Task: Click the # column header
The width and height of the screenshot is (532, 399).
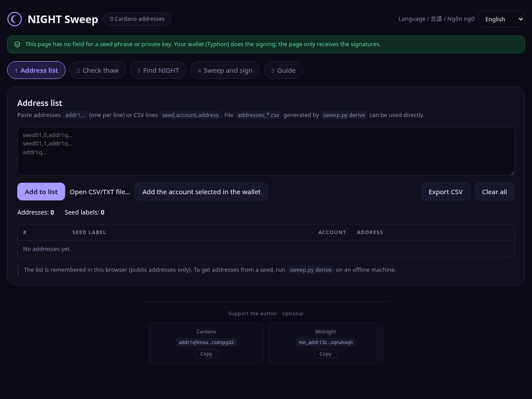Action: [x=25, y=232]
